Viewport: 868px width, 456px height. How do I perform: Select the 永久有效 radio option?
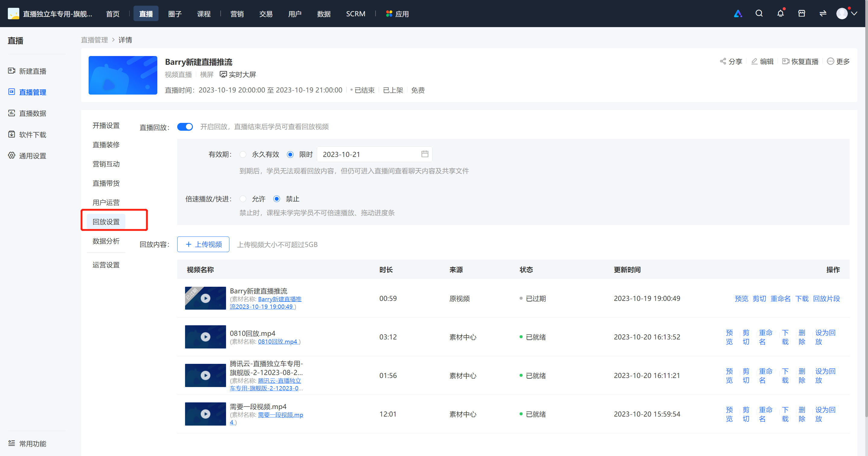pyautogui.click(x=243, y=154)
